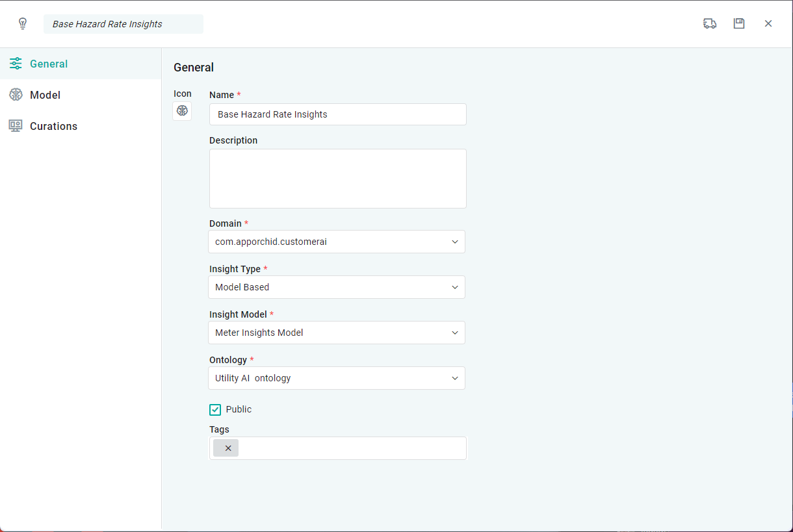Close the insight editor dialog
Screen dimensions: 793x532
pyautogui.click(x=768, y=24)
